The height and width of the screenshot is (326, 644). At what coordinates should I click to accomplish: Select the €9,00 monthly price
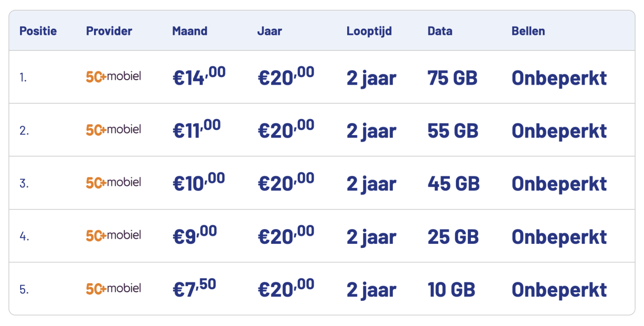tap(195, 235)
